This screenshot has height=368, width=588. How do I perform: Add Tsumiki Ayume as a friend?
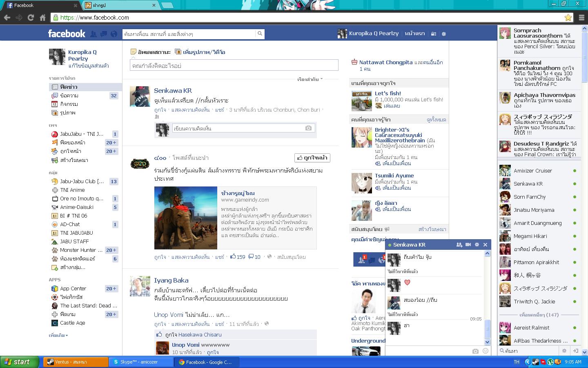click(x=396, y=188)
